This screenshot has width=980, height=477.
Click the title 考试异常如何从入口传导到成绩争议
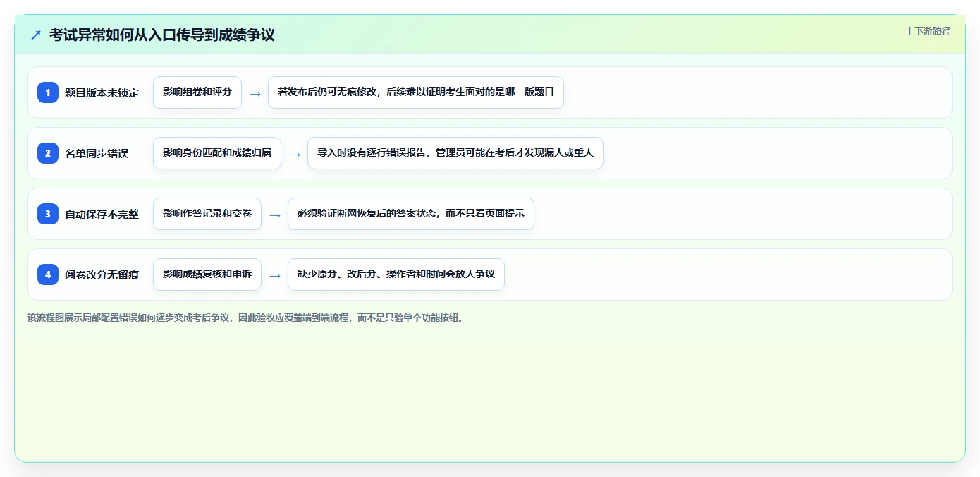point(161,35)
